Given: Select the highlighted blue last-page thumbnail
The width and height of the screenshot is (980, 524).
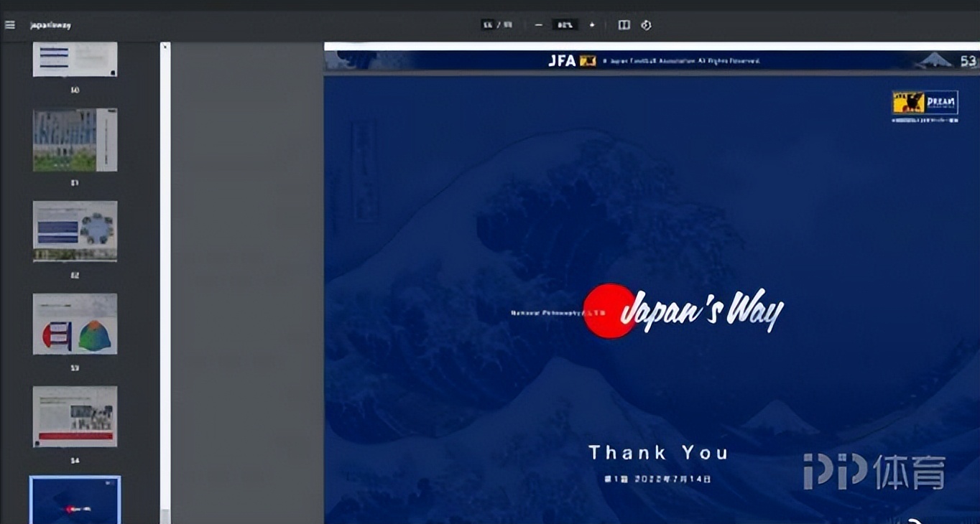Looking at the screenshot, I should pyautogui.click(x=75, y=500).
